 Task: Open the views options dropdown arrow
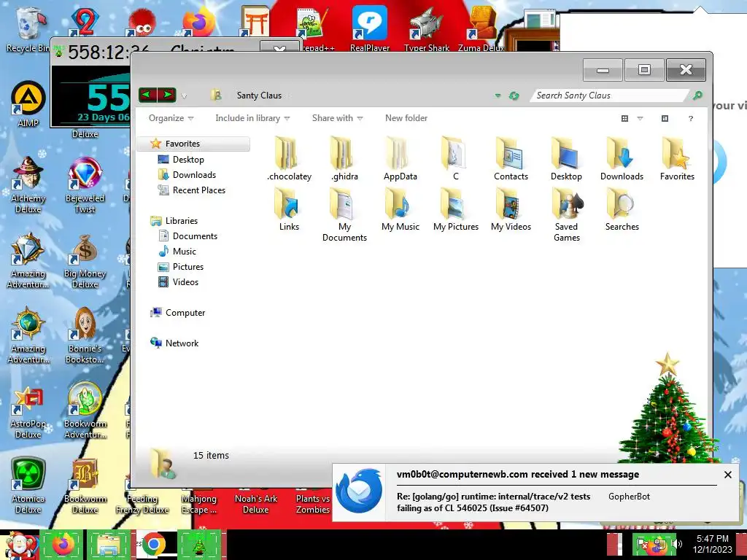click(x=640, y=118)
